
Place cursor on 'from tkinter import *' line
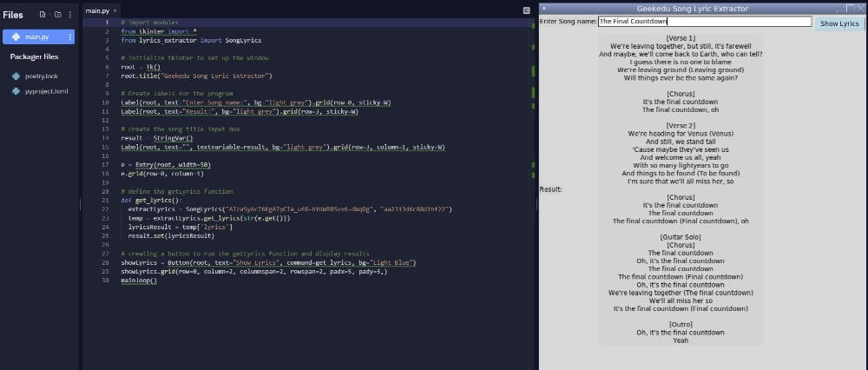point(158,31)
